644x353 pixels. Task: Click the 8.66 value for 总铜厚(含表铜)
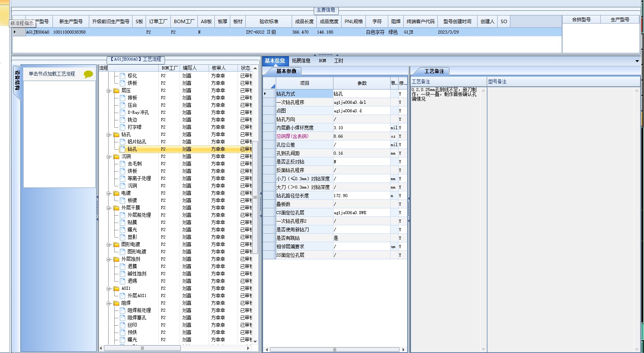[x=362, y=136]
